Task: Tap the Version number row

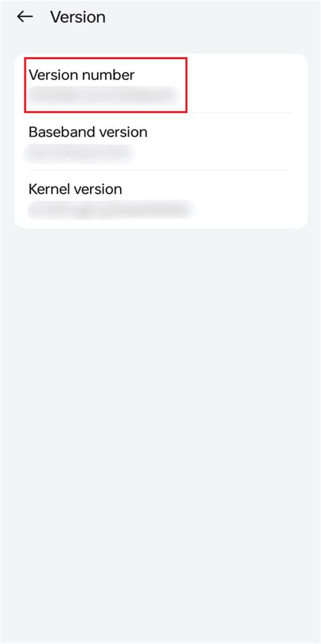Action: (161, 84)
